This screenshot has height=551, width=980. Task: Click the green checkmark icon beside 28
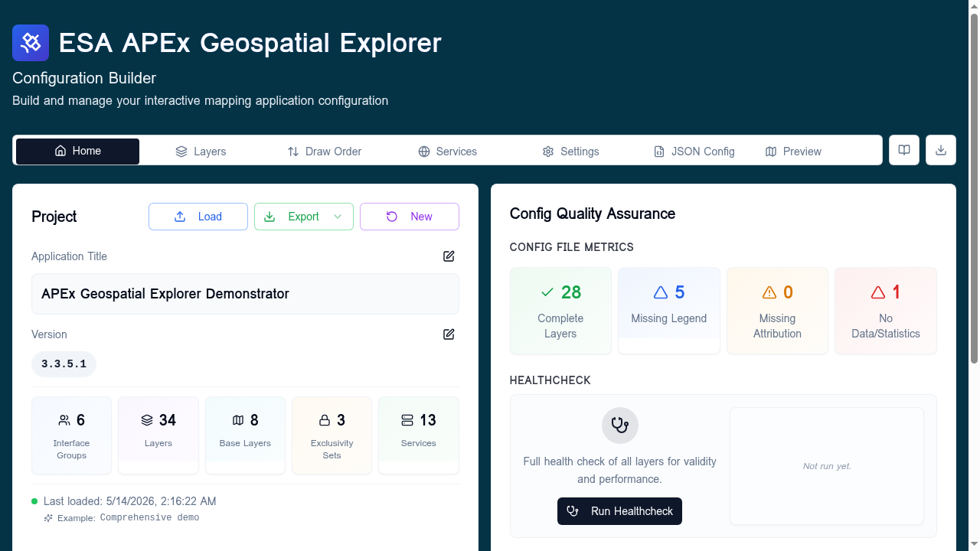point(547,292)
